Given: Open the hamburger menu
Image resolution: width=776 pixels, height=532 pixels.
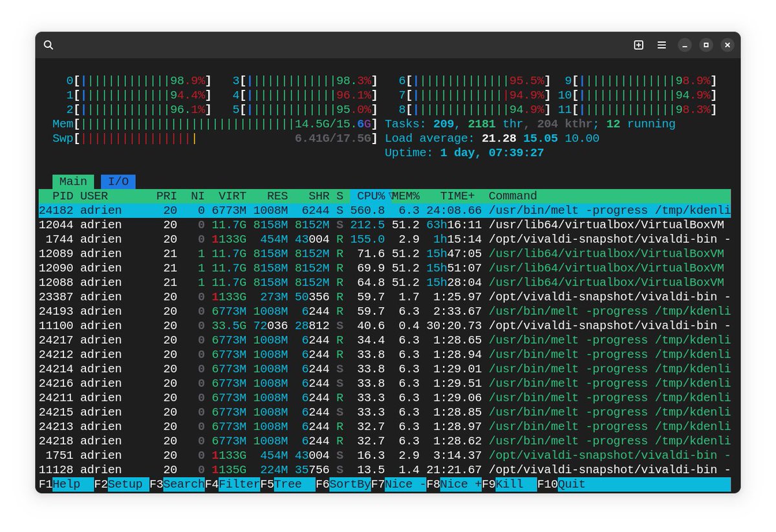Looking at the screenshot, I should (x=662, y=45).
